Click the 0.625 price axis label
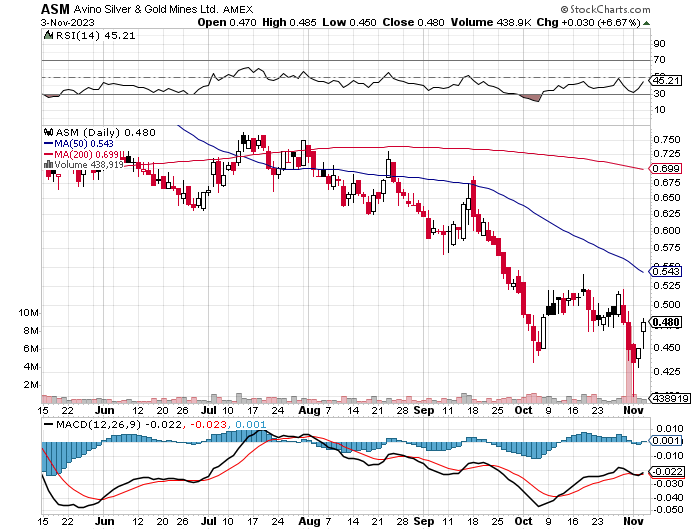700x530 pixels. click(x=667, y=213)
